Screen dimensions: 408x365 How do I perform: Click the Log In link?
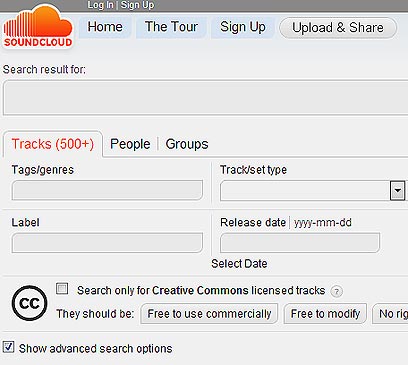(x=100, y=5)
